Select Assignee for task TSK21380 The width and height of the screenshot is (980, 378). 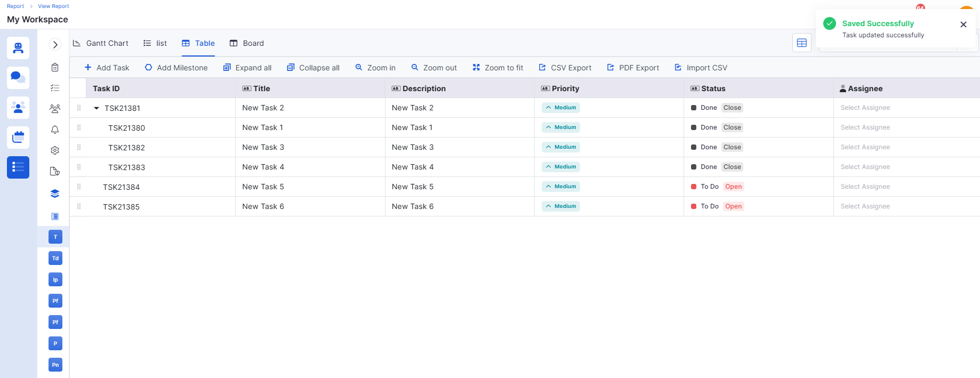click(865, 127)
